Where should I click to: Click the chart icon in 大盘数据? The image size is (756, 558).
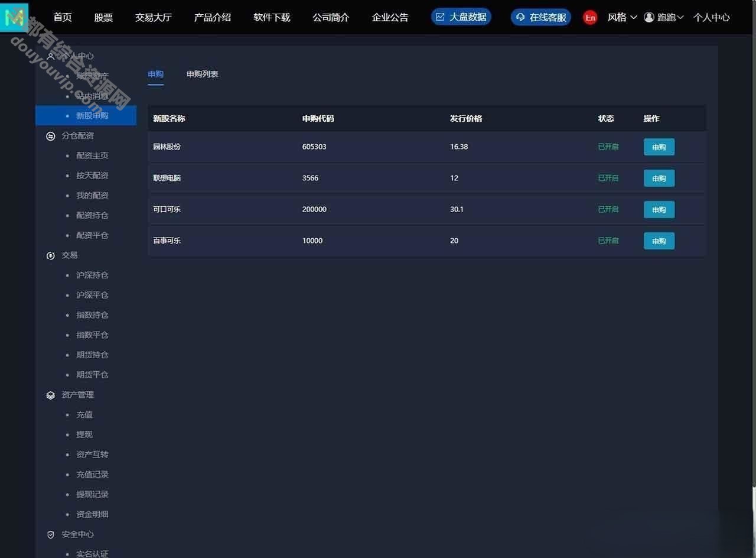click(x=440, y=17)
